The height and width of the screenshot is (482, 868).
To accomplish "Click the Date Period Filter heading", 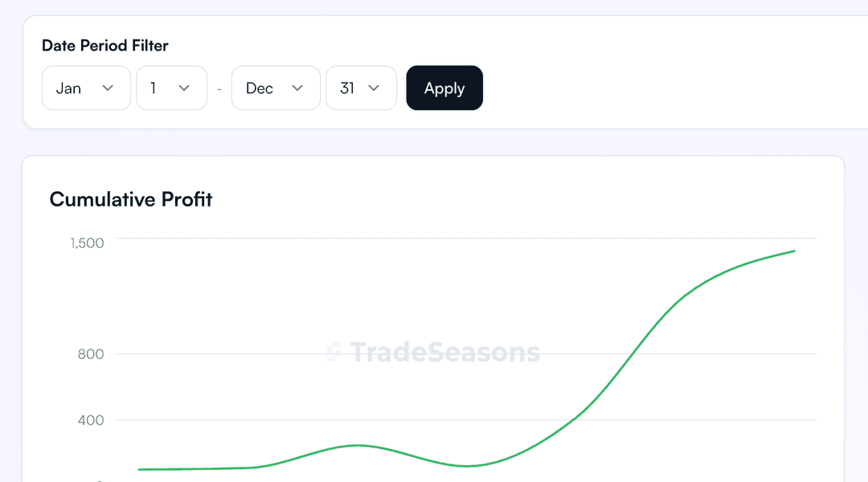I will [105, 45].
